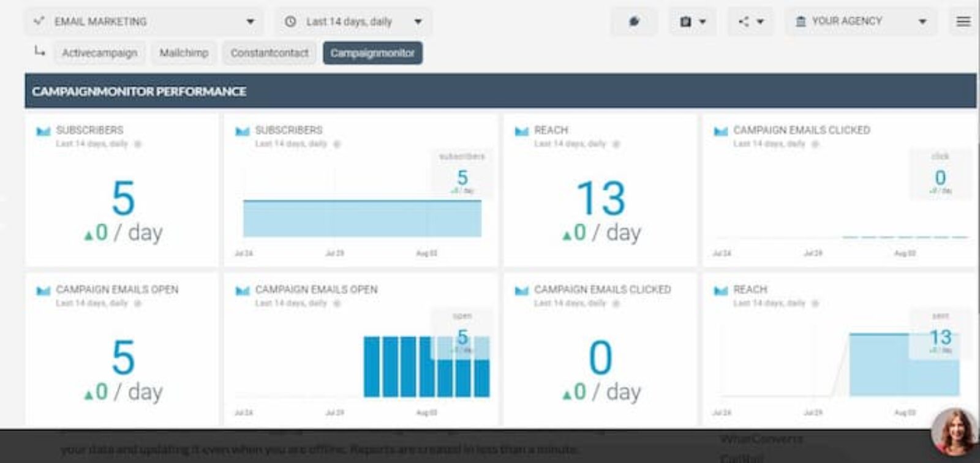The width and height of the screenshot is (980, 463).
Task: Click the Campaign Monitor icon on Reach chart widget
Action: [x=721, y=290]
